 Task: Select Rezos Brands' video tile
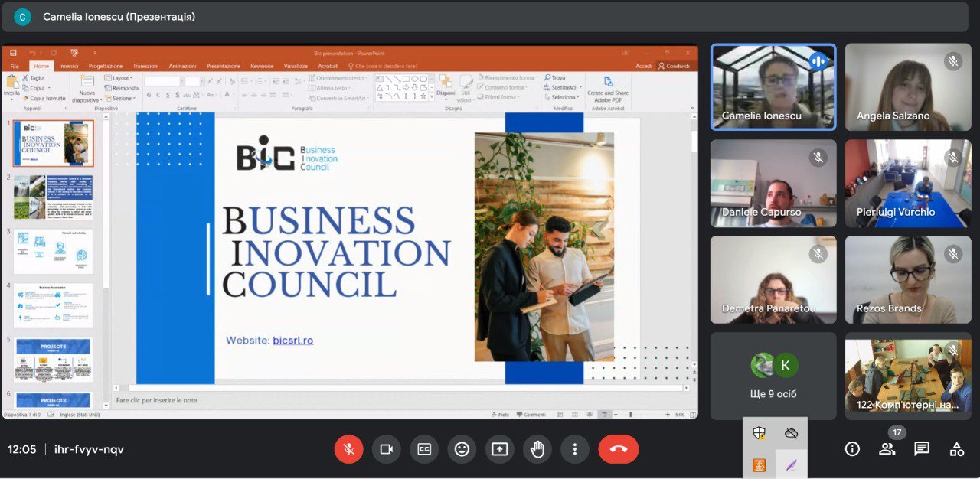point(908,279)
